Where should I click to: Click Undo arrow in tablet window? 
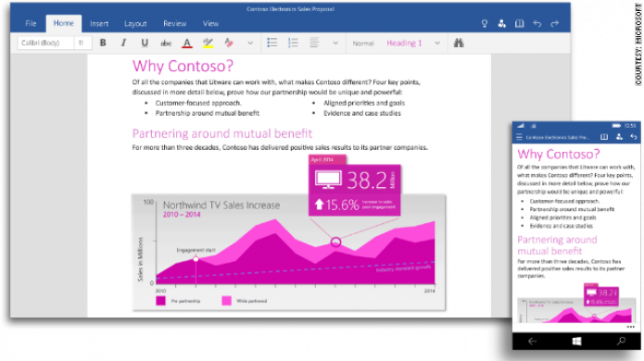click(x=537, y=24)
